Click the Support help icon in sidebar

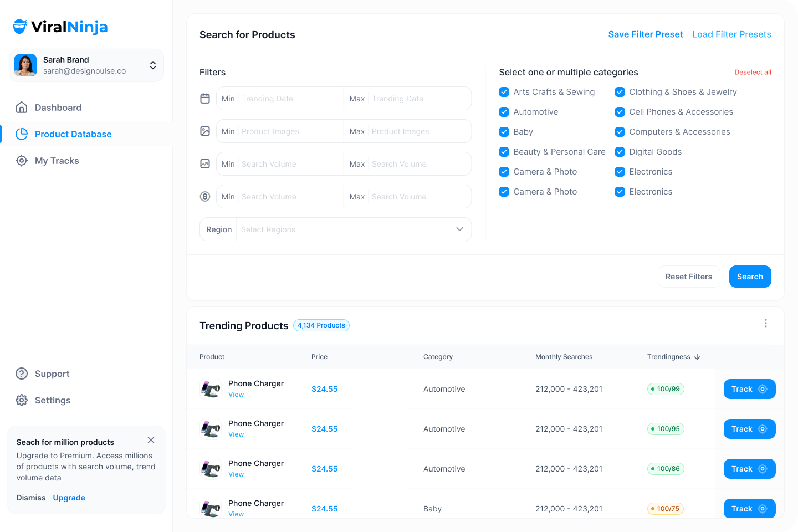pos(22,374)
